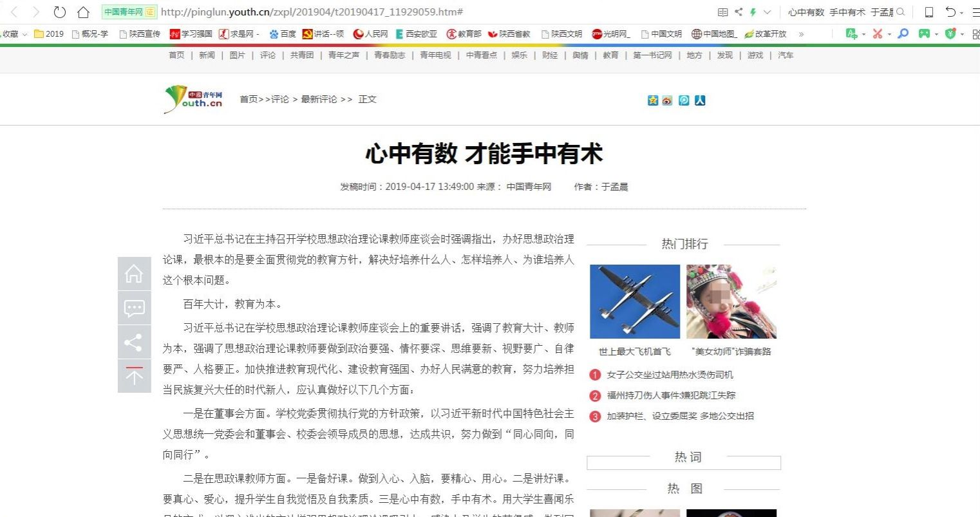Expand the shield payment dropdown arrow
The image size is (980, 517).
coord(962,34)
